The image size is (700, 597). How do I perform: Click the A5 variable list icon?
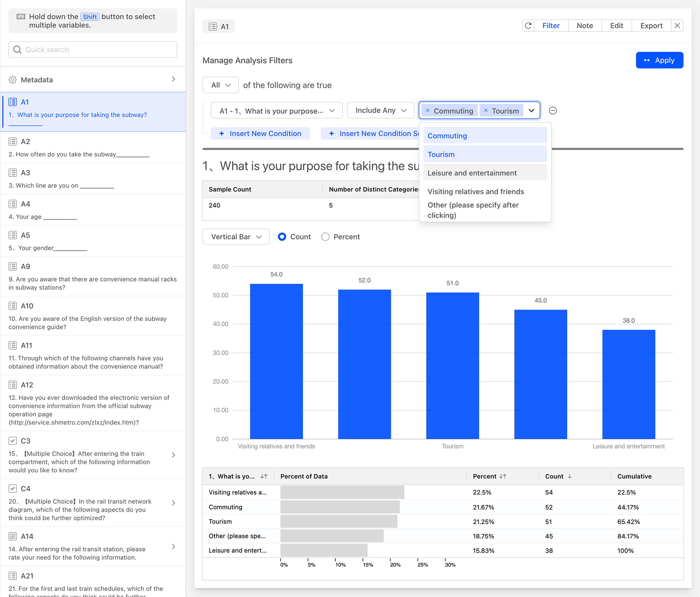pos(13,235)
